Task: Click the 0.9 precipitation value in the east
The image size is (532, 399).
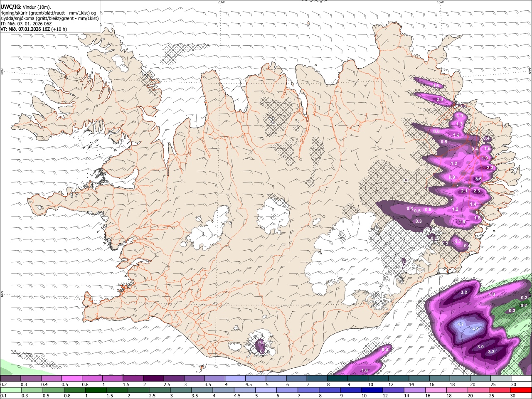Action: 452,177
